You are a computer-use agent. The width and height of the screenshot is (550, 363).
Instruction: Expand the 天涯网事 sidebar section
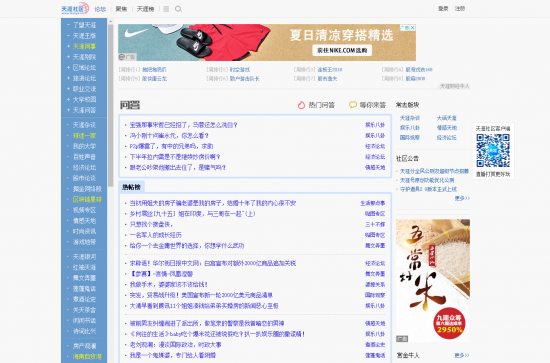click(68, 46)
